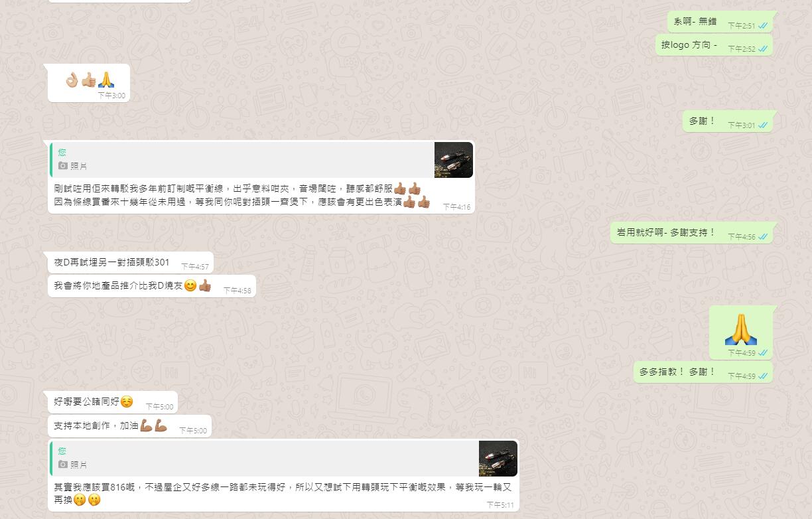Select message 岩用就好啊- 多謝支持！
Screen dimensions: 812x519
[691, 233]
